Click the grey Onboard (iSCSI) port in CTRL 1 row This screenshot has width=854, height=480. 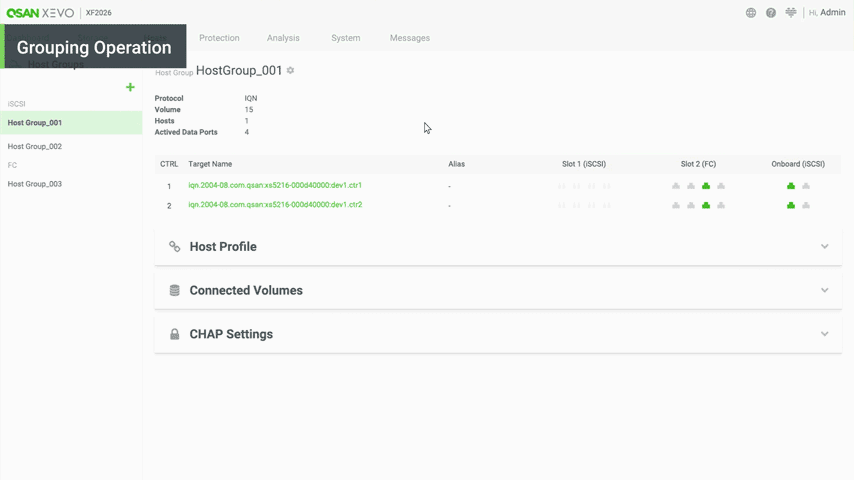point(806,186)
